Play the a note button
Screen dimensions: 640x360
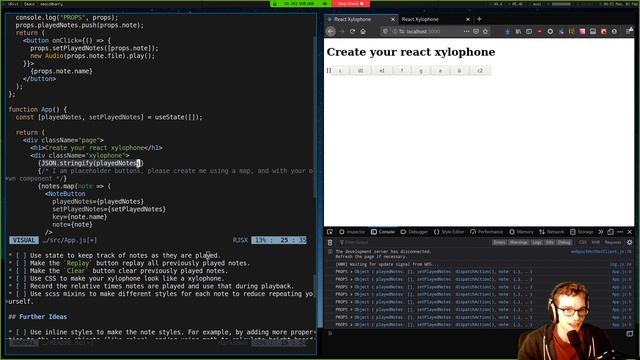(440, 71)
